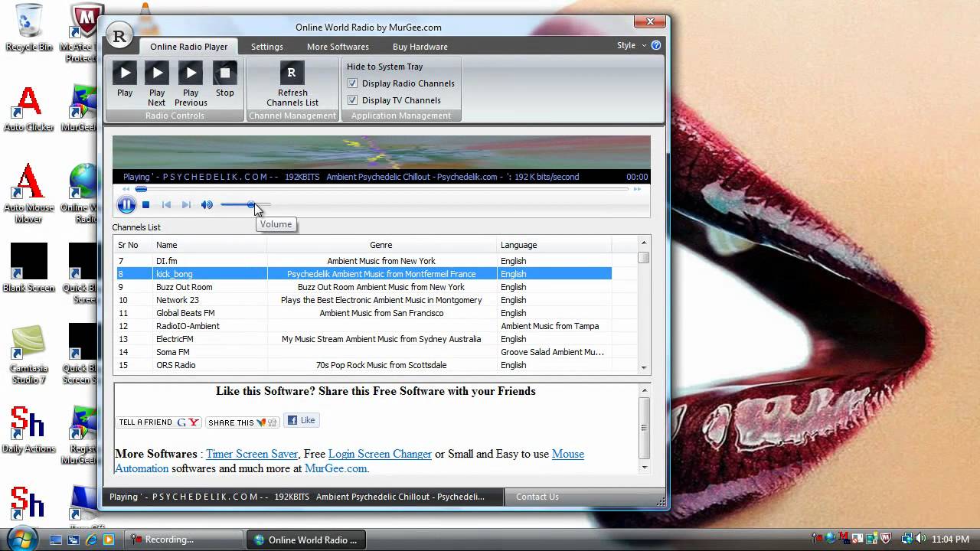Open the Style dropdown
Screen dimensions: 980x551
tap(632, 45)
